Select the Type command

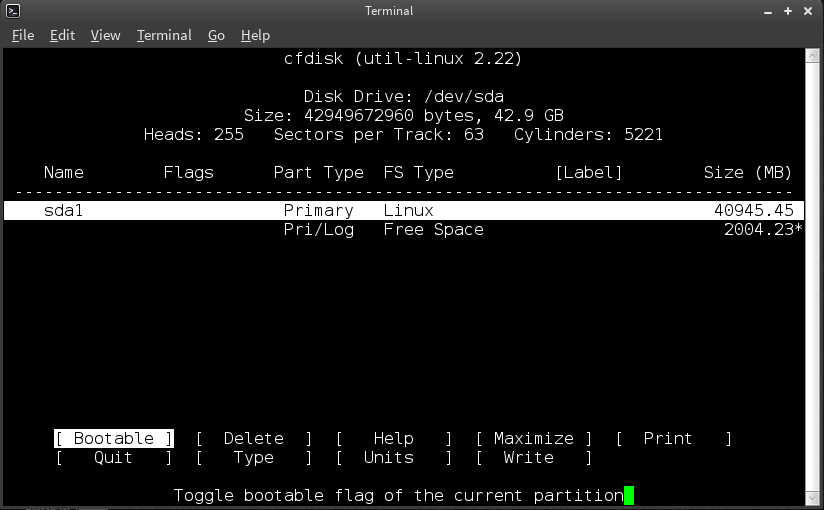pyautogui.click(x=254, y=457)
